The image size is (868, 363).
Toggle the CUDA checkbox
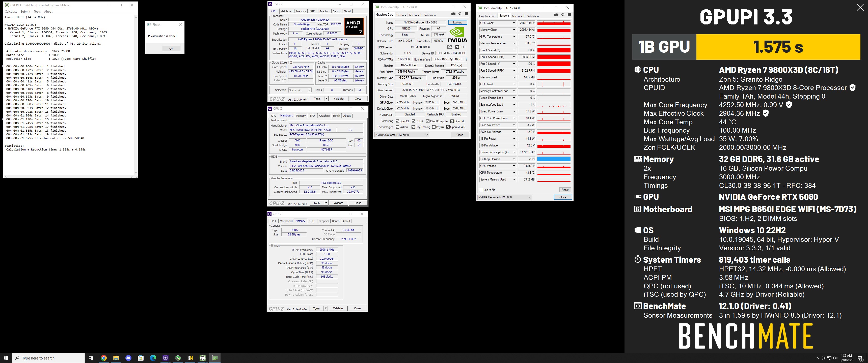tap(413, 121)
